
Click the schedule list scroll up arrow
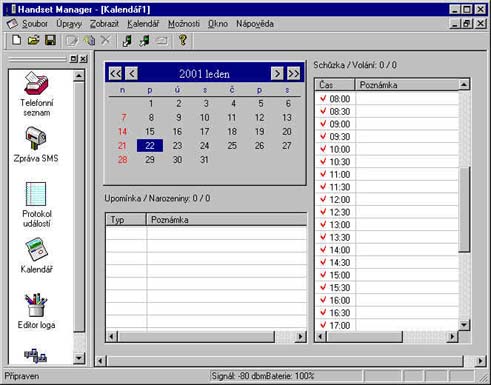tap(464, 85)
